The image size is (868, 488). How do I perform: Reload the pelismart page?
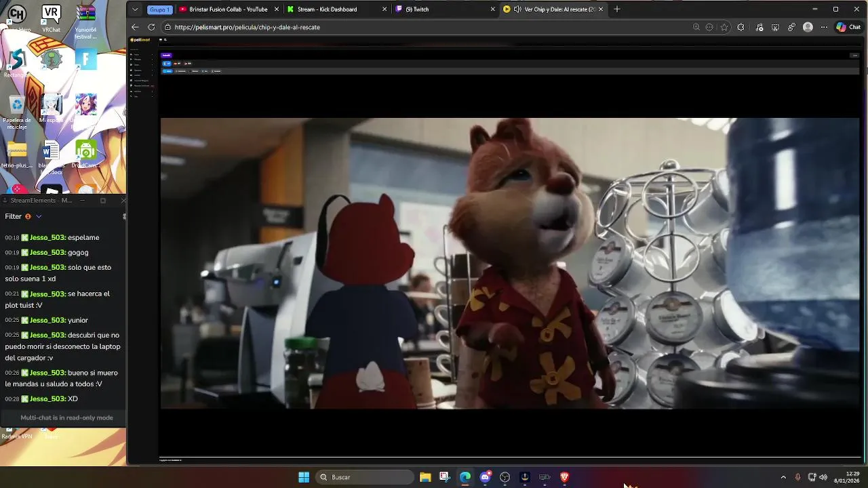coord(151,27)
